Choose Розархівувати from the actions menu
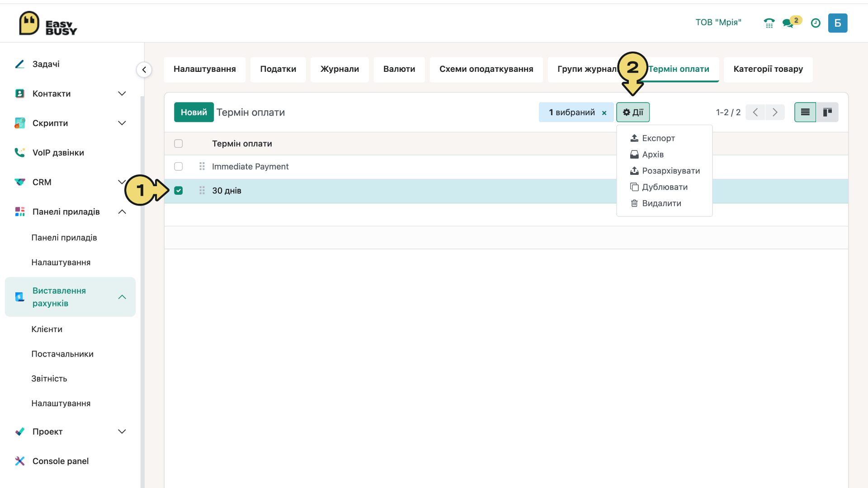 tap(665, 171)
